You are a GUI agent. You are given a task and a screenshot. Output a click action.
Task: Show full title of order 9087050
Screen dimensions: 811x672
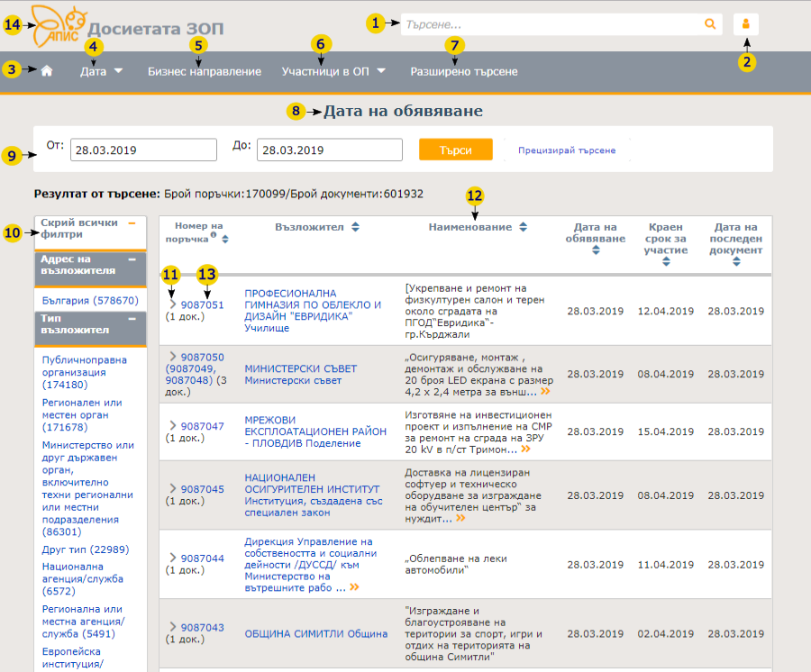click(x=545, y=393)
